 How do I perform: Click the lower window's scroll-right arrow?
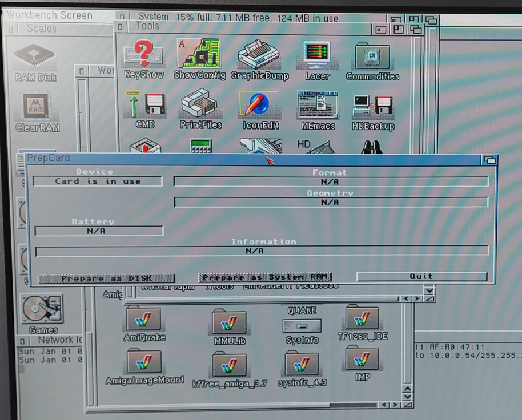tap(395, 405)
